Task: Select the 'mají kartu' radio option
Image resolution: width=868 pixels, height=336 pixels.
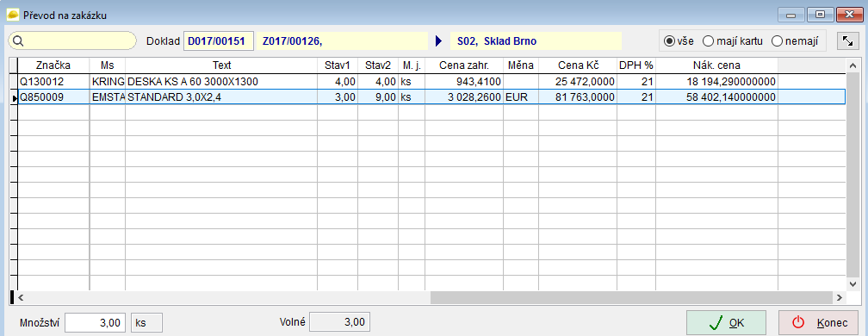Action: click(x=733, y=41)
